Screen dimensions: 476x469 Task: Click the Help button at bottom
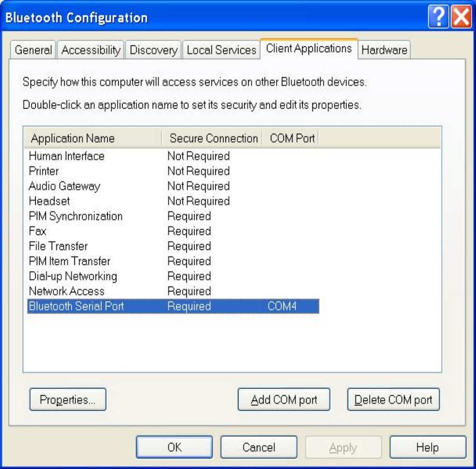(428, 447)
